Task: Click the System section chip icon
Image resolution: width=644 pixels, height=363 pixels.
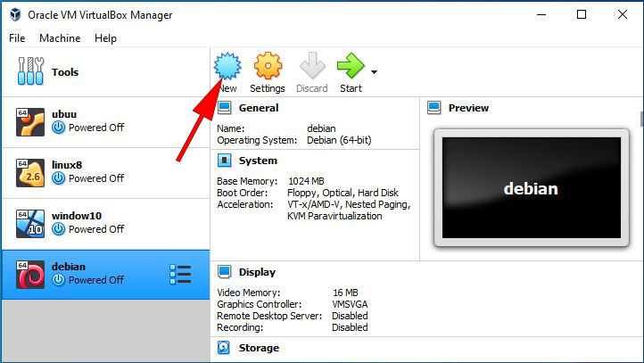Action: pyautogui.click(x=224, y=161)
